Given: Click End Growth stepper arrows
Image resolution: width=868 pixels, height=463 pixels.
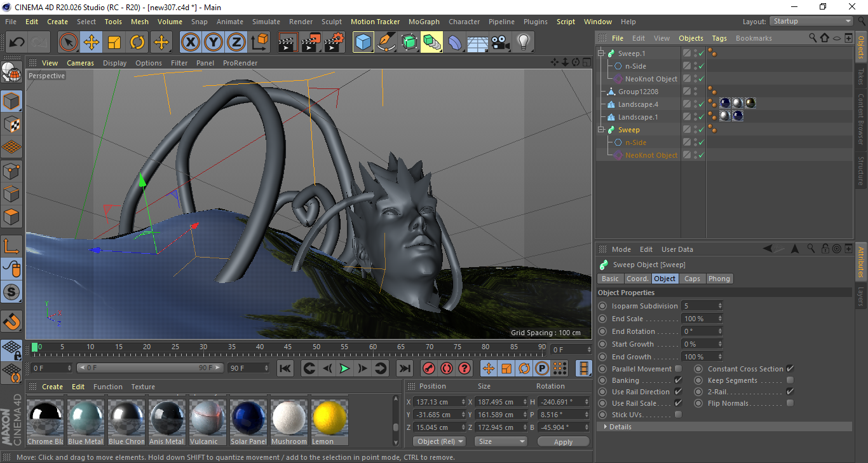Looking at the screenshot, I should click(720, 357).
